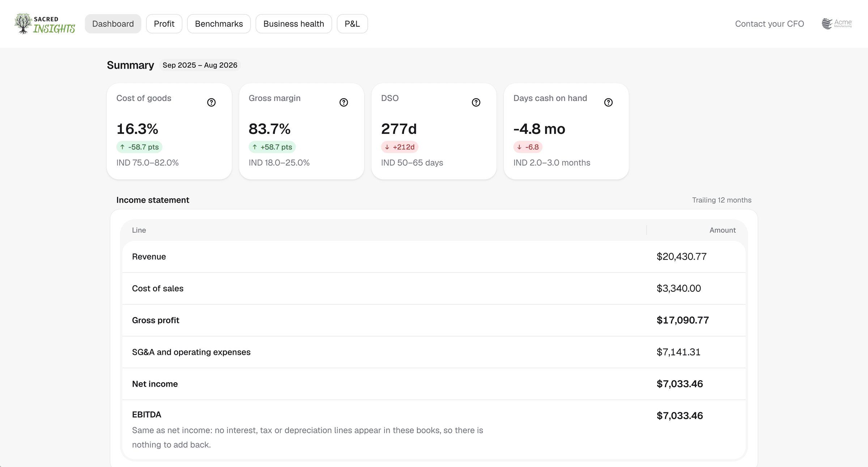Click the $7,141.31 amount
The height and width of the screenshot is (467, 868).
[x=679, y=352]
